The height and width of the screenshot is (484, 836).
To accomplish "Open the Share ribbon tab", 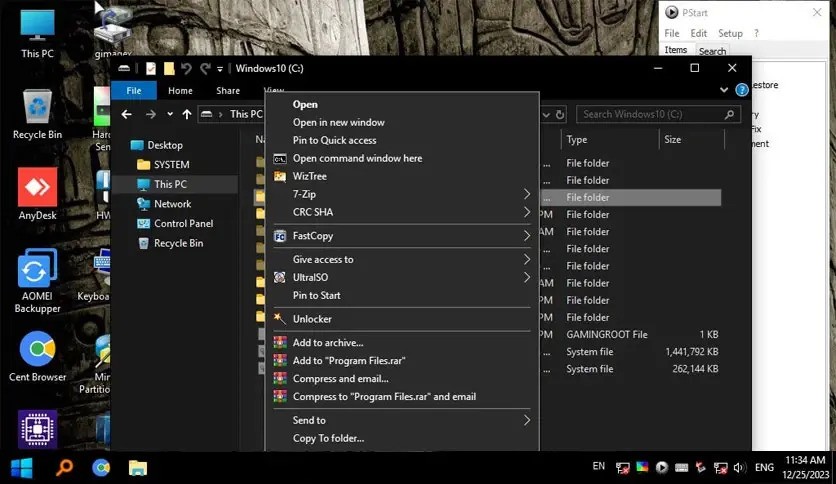I will 228,91.
